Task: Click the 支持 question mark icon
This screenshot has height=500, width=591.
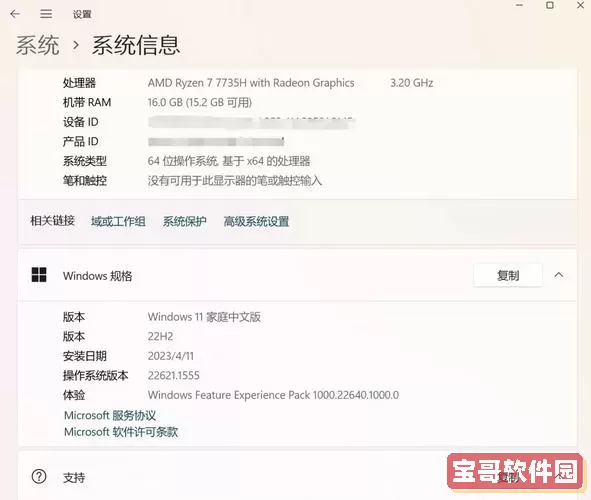Action: pos(39,477)
